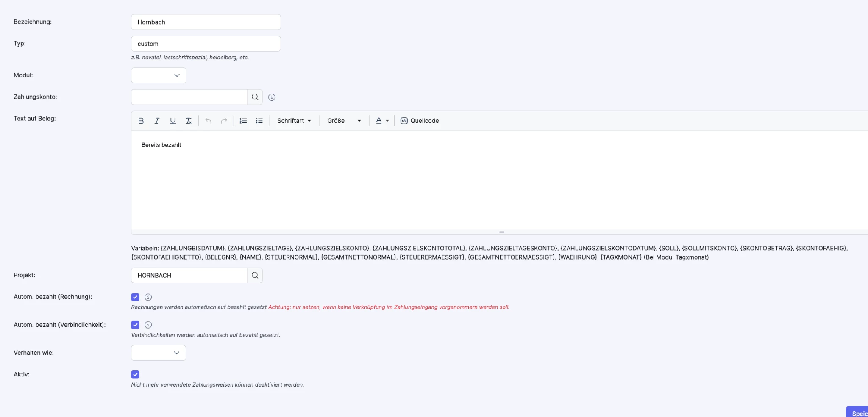Search for a Zahlungskonto
The height and width of the screenshot is (417, 868).
(x=255, y=97)
